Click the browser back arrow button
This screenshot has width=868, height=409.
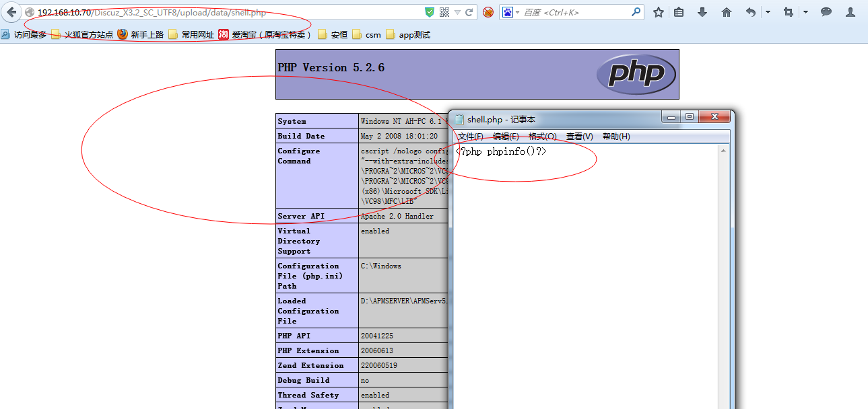[x=11, y=12]
